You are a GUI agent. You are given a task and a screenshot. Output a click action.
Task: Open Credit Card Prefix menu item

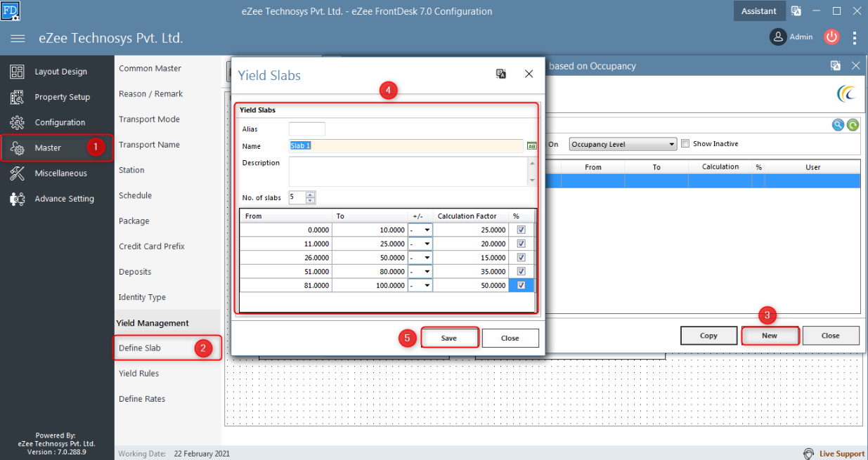pyautogui.click(x=151, y=247)
